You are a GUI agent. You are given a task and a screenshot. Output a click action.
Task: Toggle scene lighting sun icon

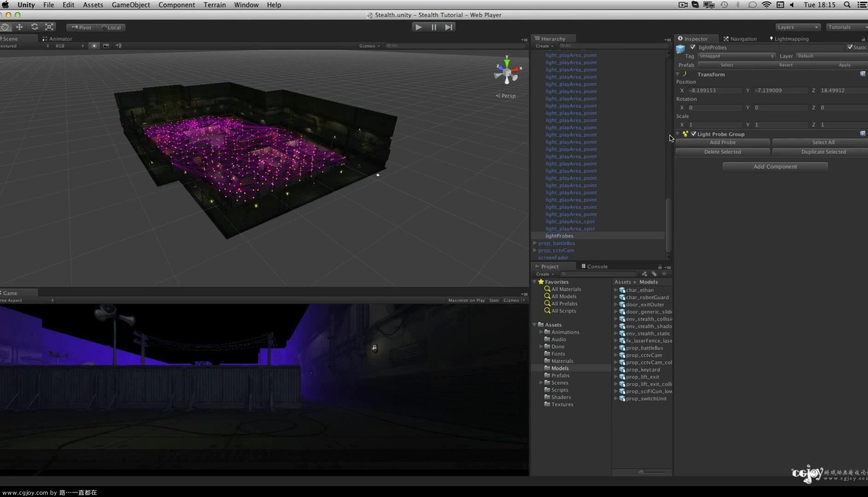coord(94,46)
